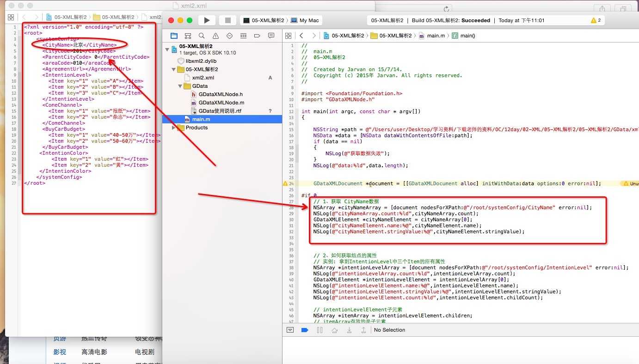This screenshot has width=639, height=364.
Task: Go back in Xcode main.m editor history
Action: pos(301,36)
